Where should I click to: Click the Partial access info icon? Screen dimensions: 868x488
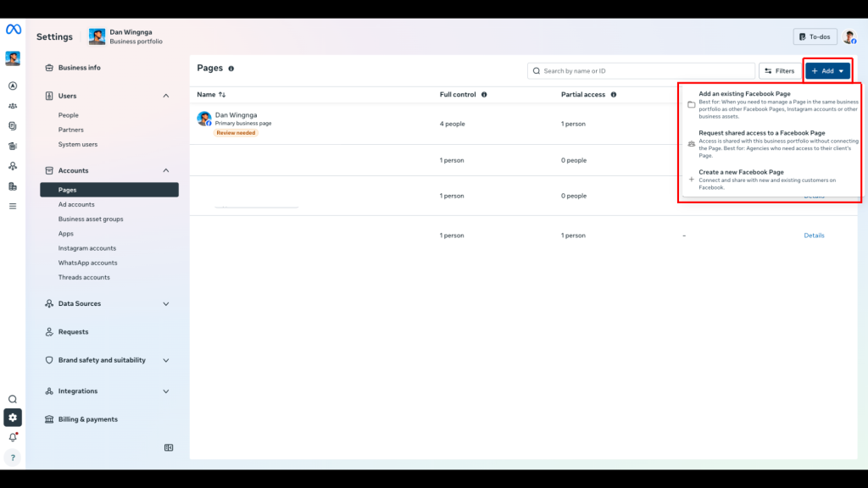(x=614, y=95)
